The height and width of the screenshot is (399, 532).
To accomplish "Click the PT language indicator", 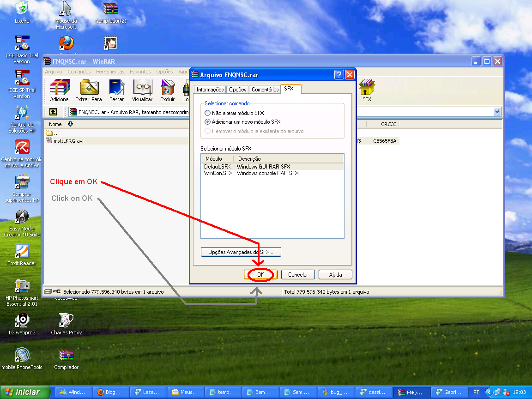I will [x=477, y=392].
